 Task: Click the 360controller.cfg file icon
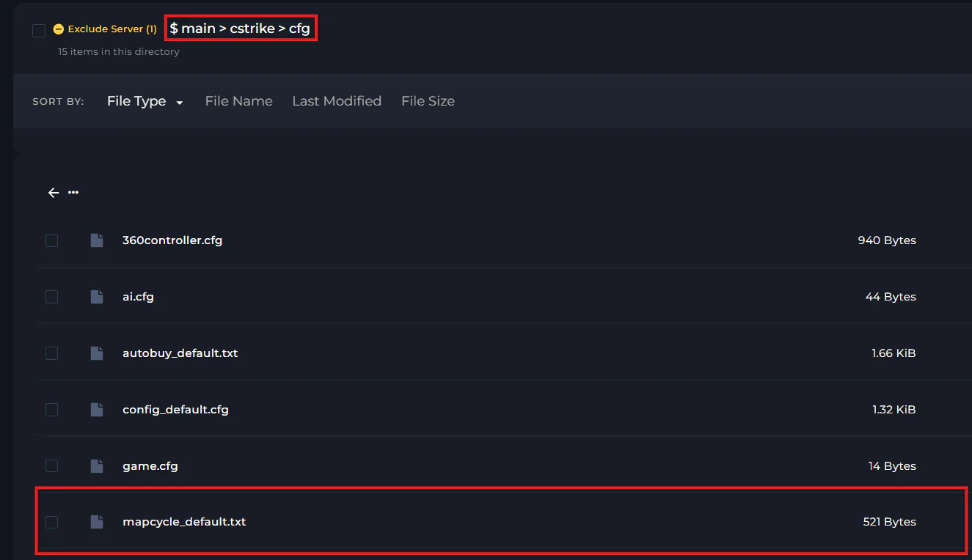[x=96, y=240]
